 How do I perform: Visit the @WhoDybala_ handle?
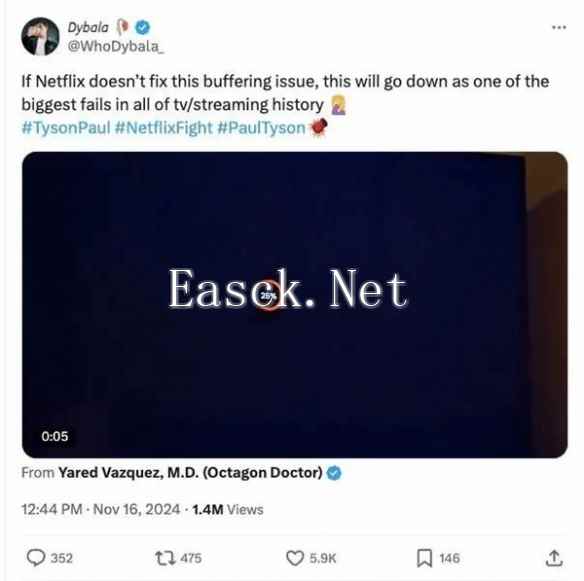pyautogui.click(x=115, y=47)
